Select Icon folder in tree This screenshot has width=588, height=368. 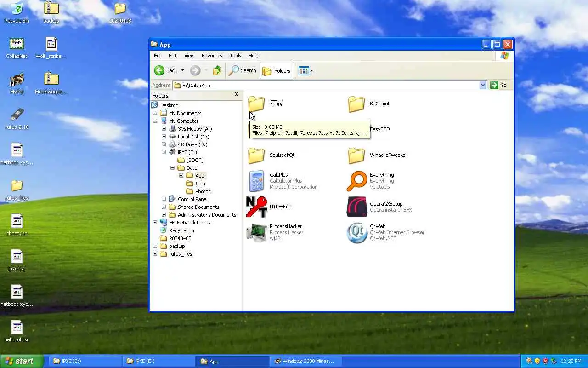(200, 184)
